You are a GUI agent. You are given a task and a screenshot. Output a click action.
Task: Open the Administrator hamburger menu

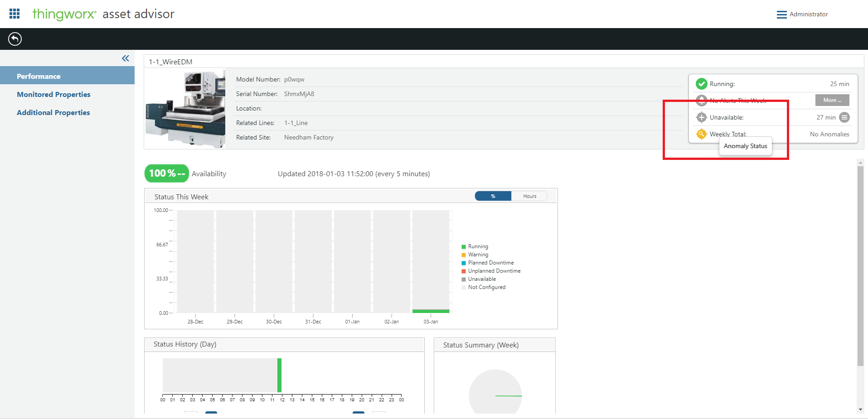(x=781, y=14)
